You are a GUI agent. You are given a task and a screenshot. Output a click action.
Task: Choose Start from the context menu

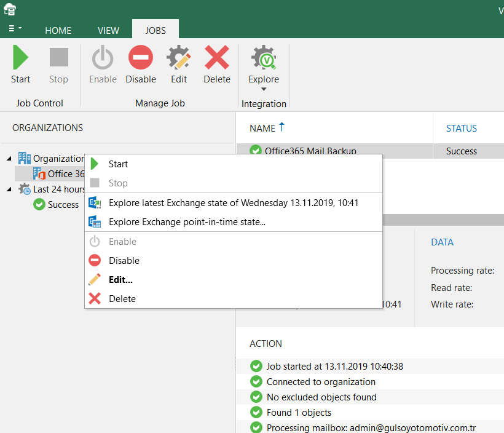[118, 164]
